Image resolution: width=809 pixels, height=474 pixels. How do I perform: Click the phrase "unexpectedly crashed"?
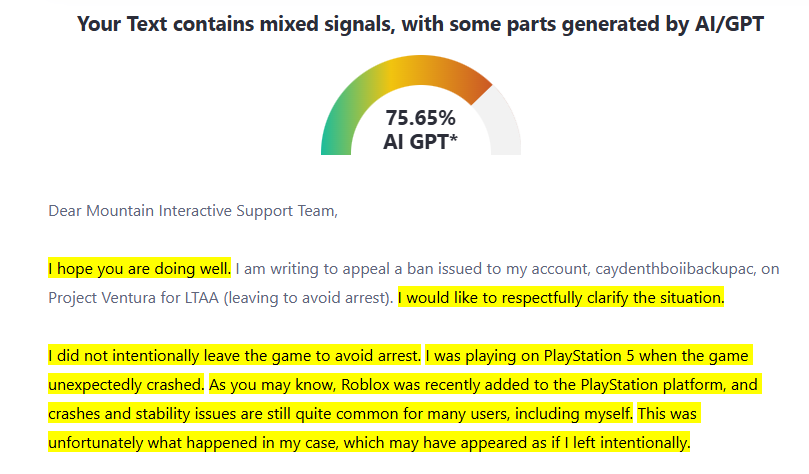pyautogui.click(x=126, y=384)
